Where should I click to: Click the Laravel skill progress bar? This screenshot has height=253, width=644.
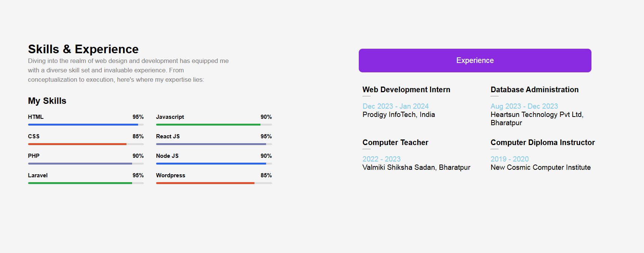[86, 183]
